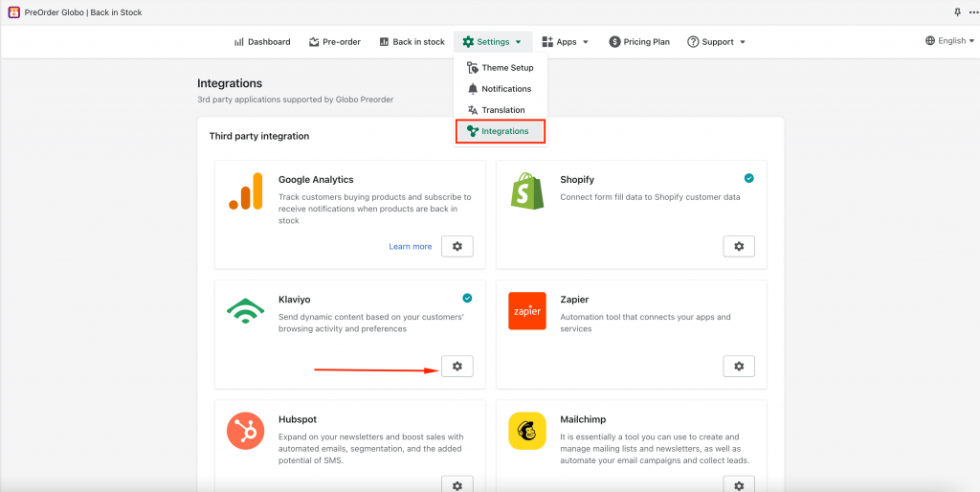Toggle the Shopify enabled checkmark
The image size is (980, 492).
click(x=748, y=178)
